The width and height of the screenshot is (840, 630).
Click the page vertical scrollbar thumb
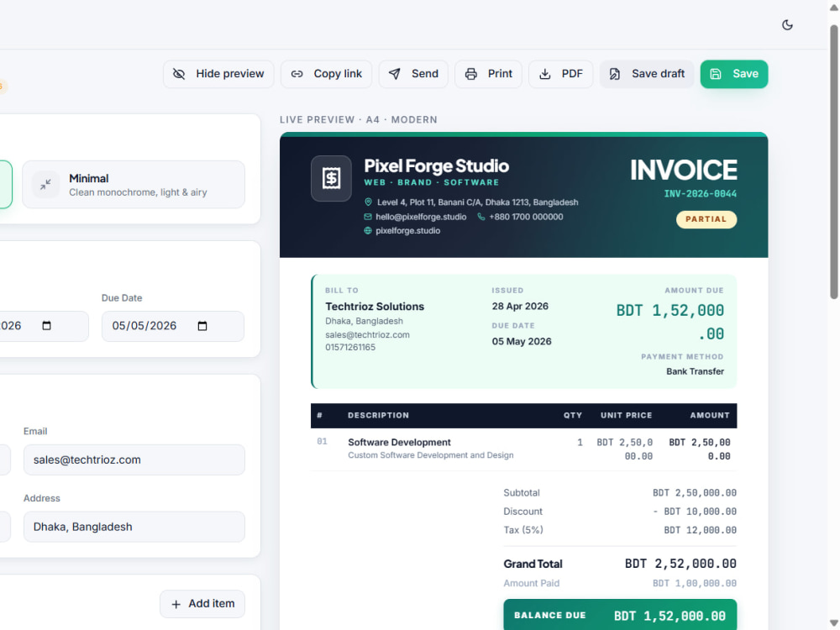[834, 160]
